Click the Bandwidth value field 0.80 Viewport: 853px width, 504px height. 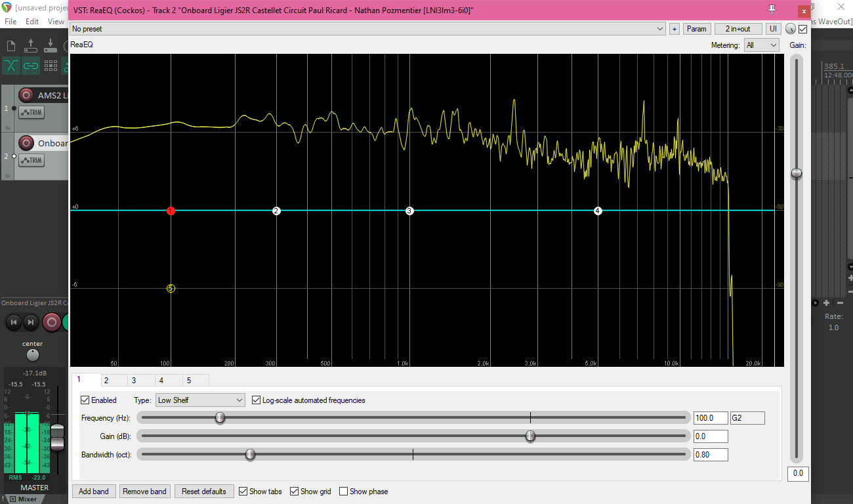(x=711, y=455)
